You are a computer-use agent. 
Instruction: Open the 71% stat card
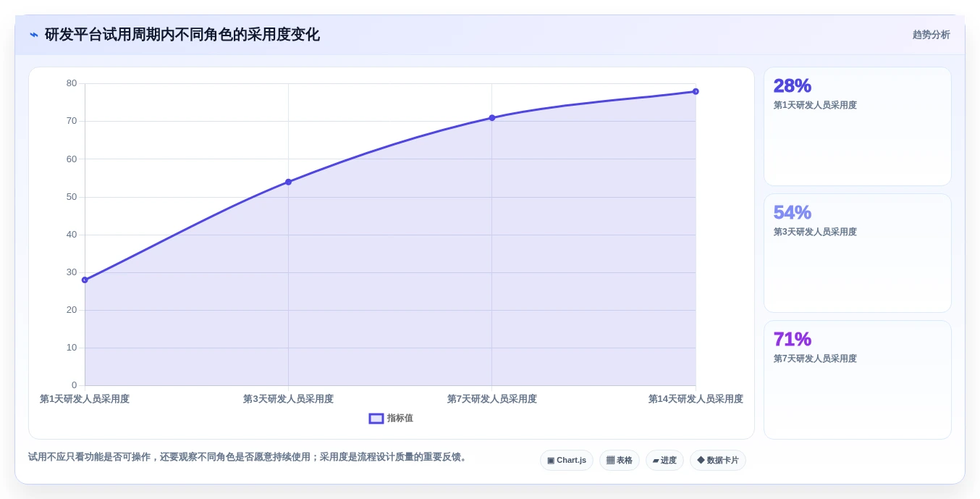pos(858,380)
